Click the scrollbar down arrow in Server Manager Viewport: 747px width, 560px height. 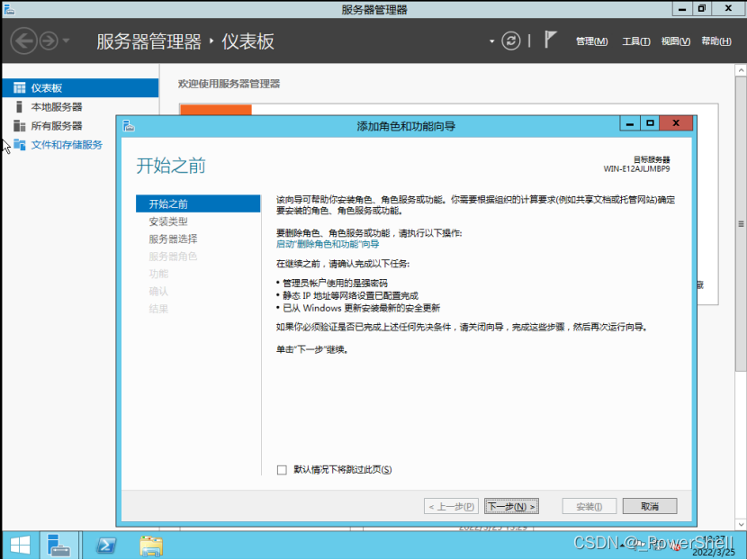[741, 524]
